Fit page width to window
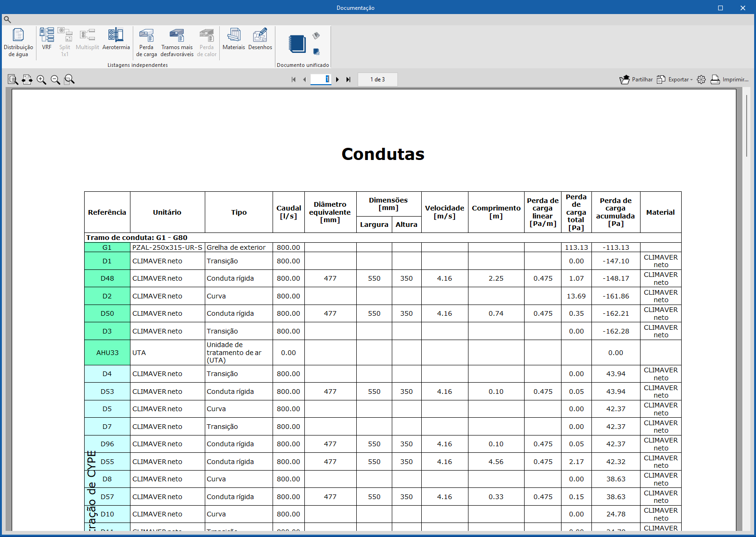Image resolution: width=756 pixels, height=537 pixels. tap(27, 80)
